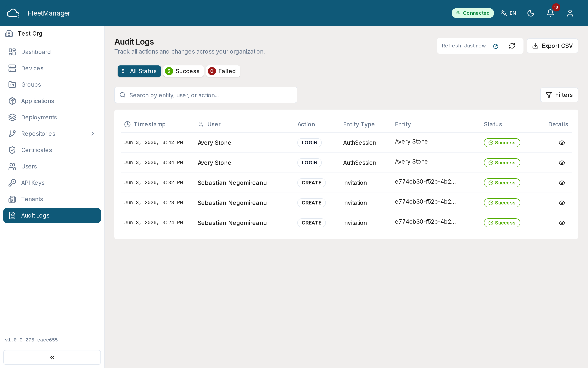588x368 pixels.
Task: Collapse the sidebar with double chevron
Action: [52, 357]
